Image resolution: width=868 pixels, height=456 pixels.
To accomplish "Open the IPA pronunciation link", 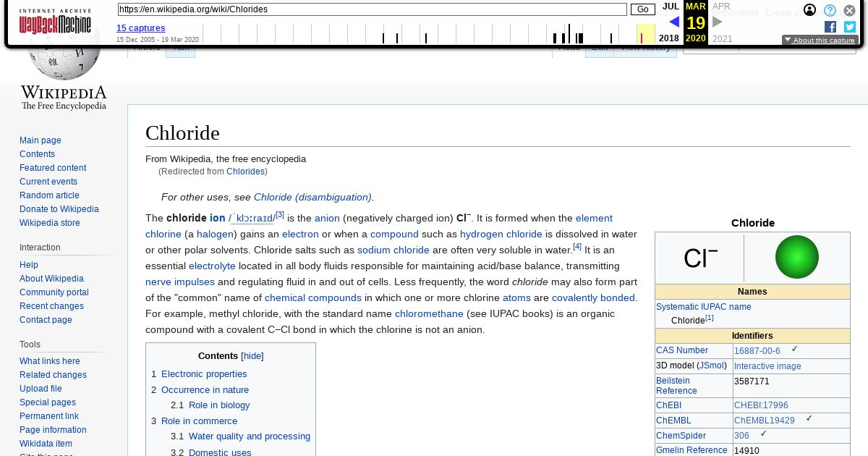I will (x=252, y=218).
